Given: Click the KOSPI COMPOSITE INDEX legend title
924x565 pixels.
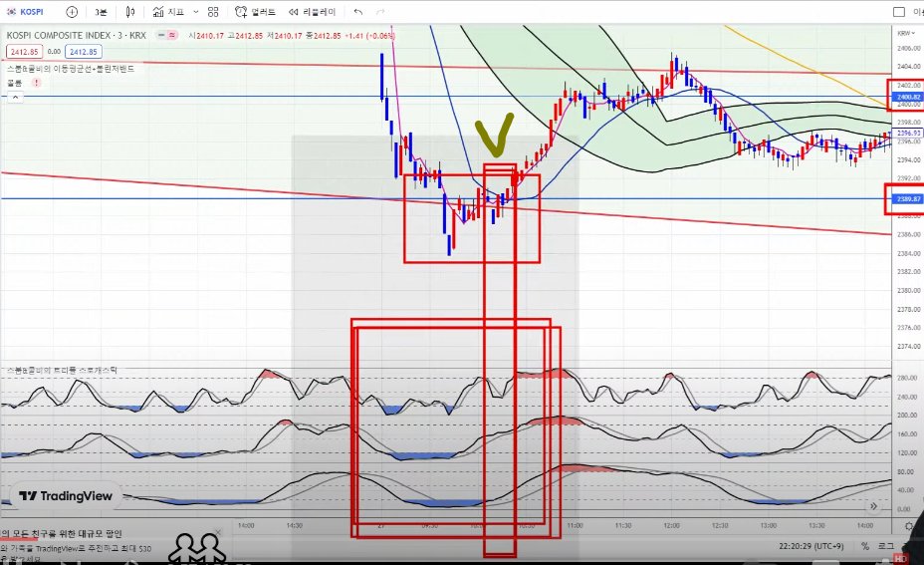Looking at the screenshot, I should click(76, 36).
